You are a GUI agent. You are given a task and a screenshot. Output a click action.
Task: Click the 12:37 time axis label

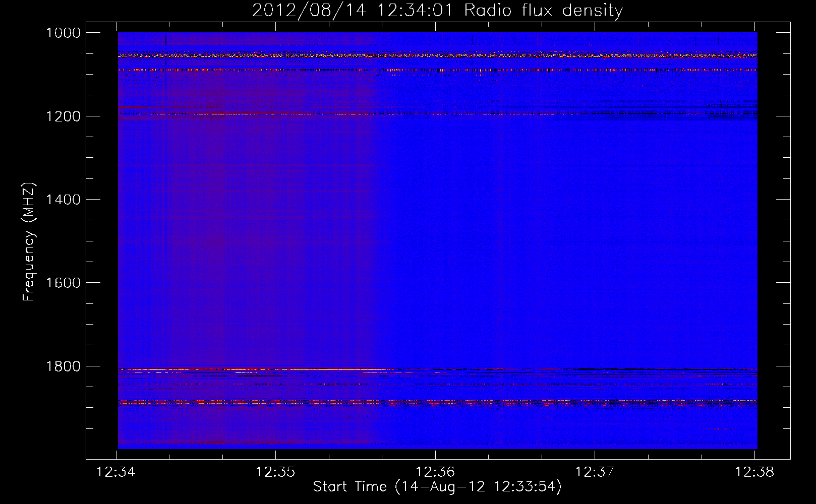click(x=595, y=472)
